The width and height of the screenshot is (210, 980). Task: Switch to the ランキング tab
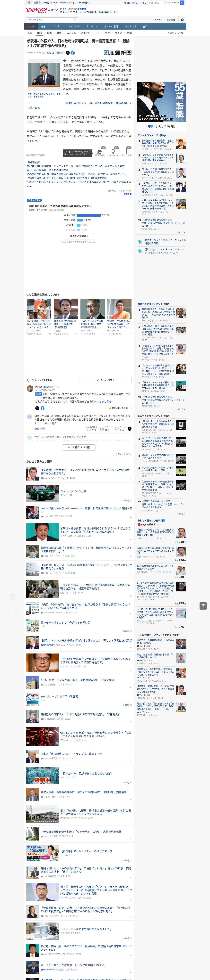(x=130, y=27)
